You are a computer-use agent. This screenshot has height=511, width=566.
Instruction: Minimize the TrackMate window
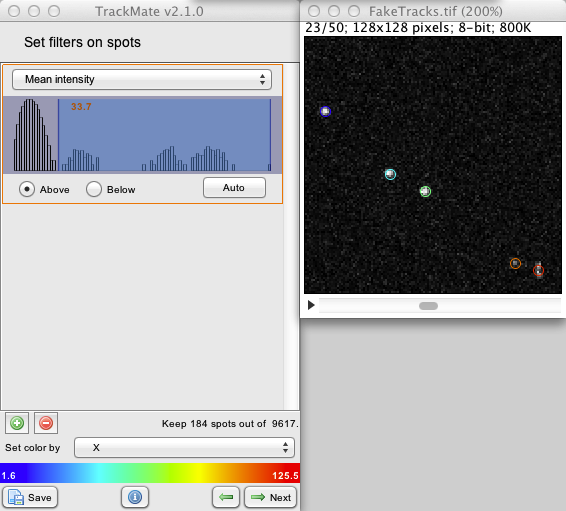pos(34,11)
